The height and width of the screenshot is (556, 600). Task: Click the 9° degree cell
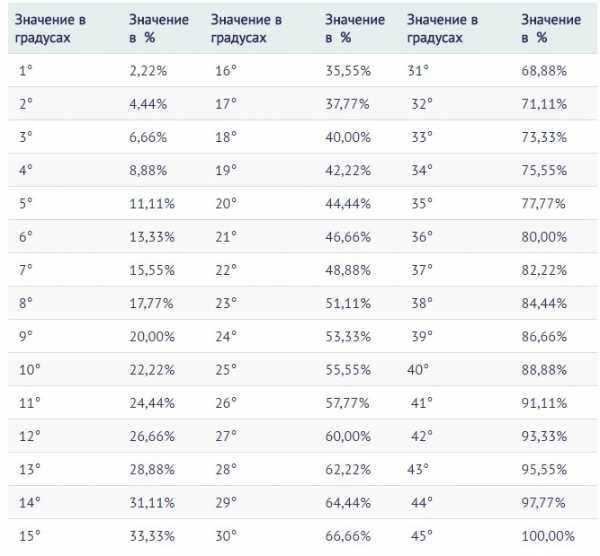(x=26, y=336)
